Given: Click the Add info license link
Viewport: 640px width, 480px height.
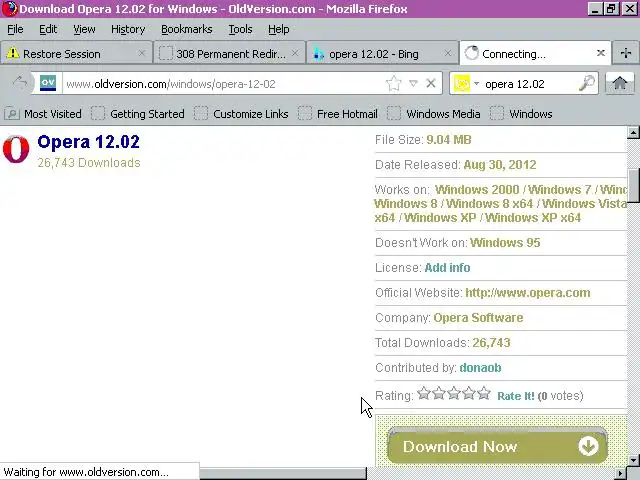Looking at the screenshot, I should pyautogui.click(x=447, y=268).
